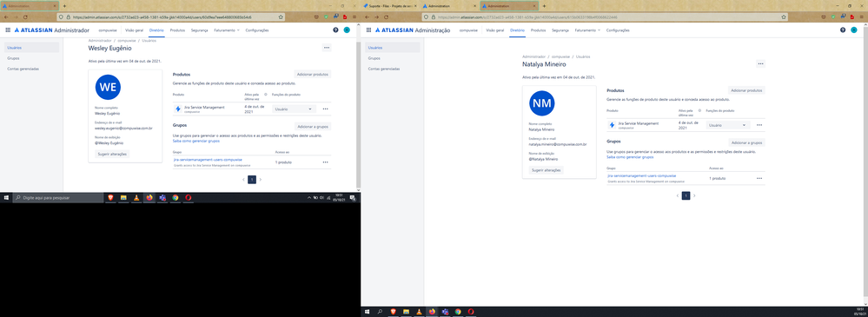Viewport: 868px width, 317px height.
Task: Click Sugerir alterações for Natalya Mineiro
Action: tap(547, 170)
